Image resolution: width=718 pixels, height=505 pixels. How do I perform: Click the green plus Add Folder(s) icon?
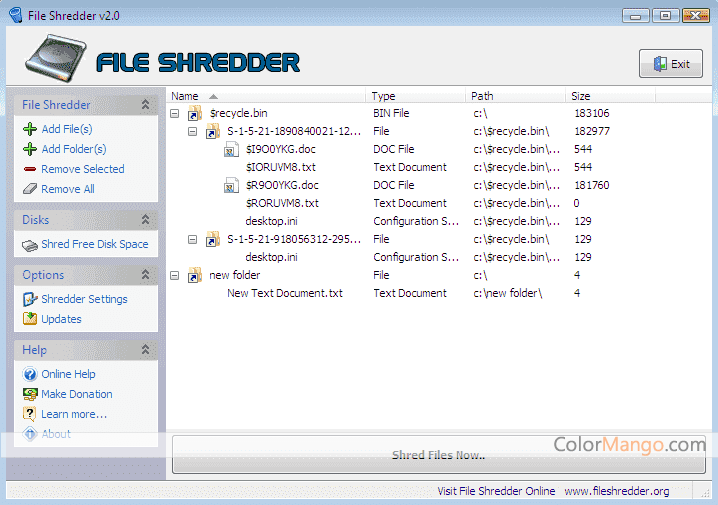pos(30,149)
